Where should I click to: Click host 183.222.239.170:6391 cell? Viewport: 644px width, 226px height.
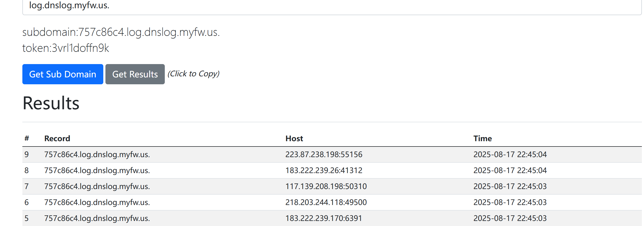323,218
